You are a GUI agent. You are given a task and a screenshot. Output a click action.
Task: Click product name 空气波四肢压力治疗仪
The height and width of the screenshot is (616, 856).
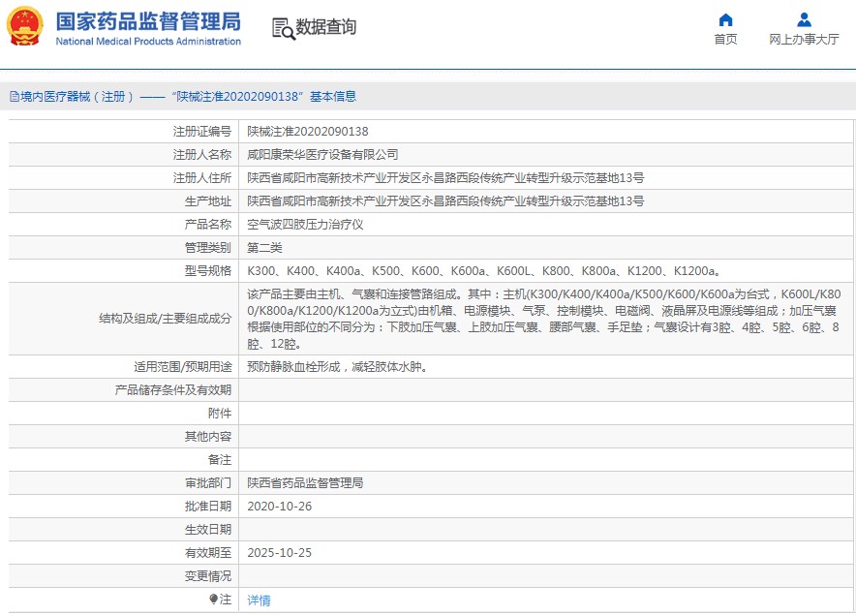(305, 225)
